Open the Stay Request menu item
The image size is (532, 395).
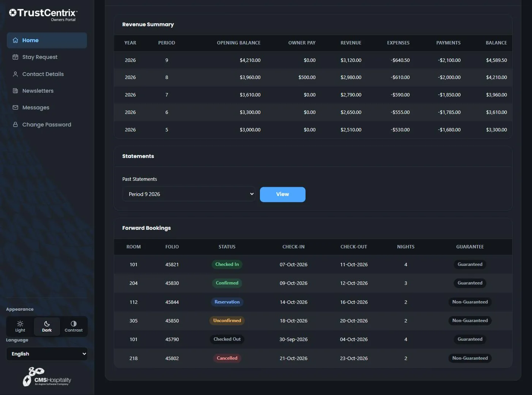pos(47,57)
